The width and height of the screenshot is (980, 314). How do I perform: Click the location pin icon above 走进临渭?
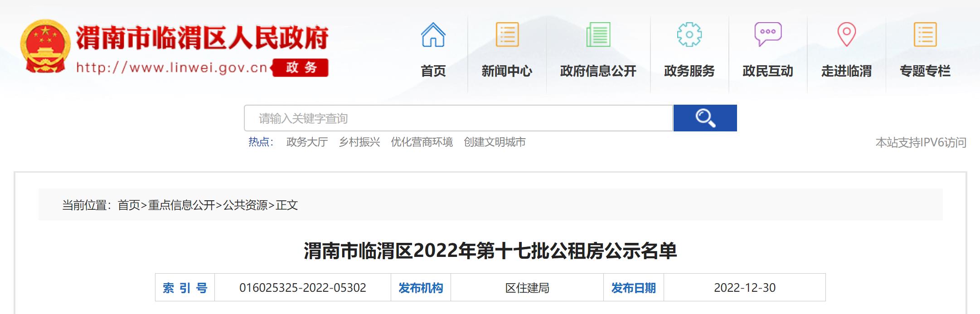(x=846, y=34)
